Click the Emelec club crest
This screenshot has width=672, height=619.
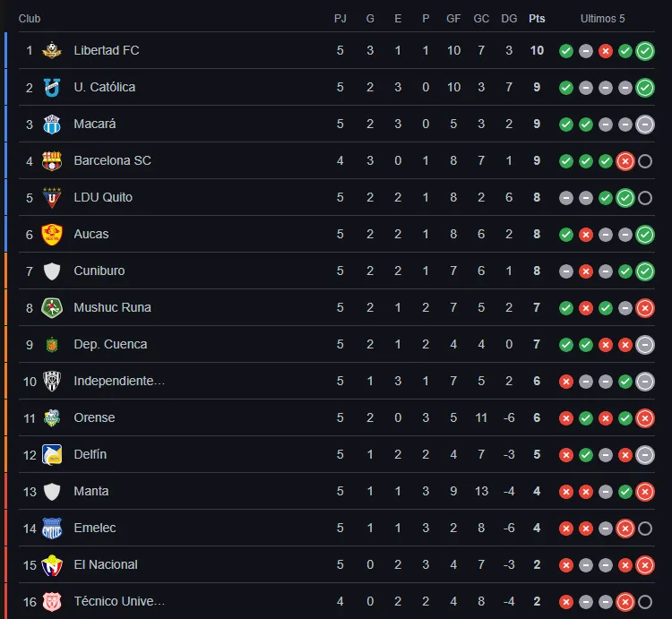[52, 528]
